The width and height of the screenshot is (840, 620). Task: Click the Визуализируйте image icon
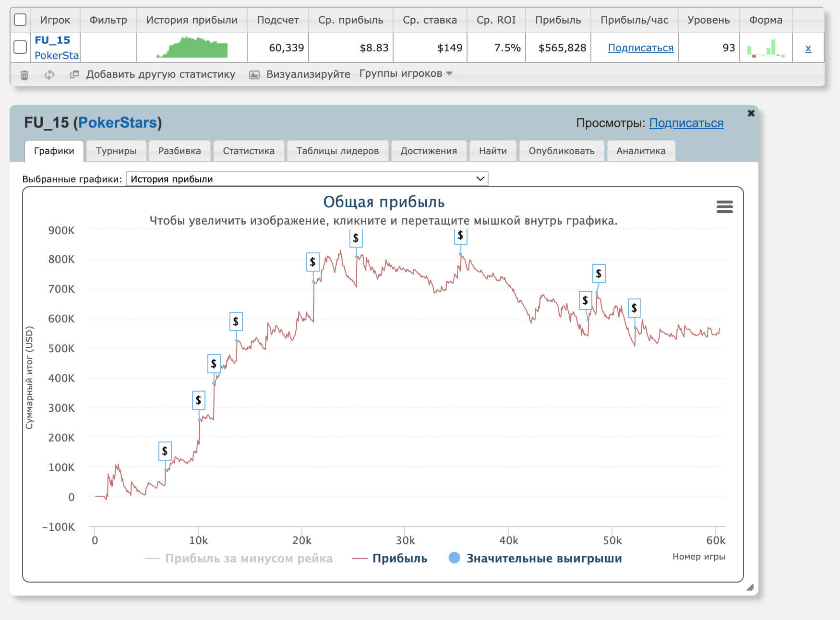tap(254, 74)
